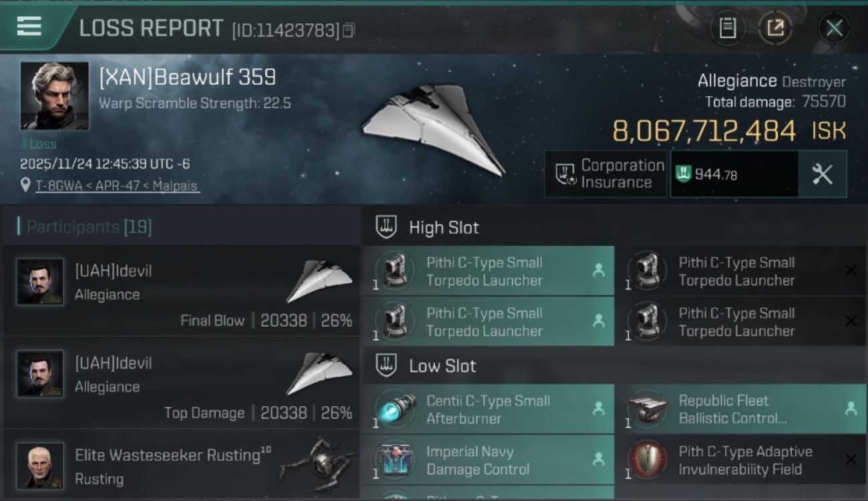
Task: Toggle the Participants list header
Action: pyautogui.click(x=89, y=227)
